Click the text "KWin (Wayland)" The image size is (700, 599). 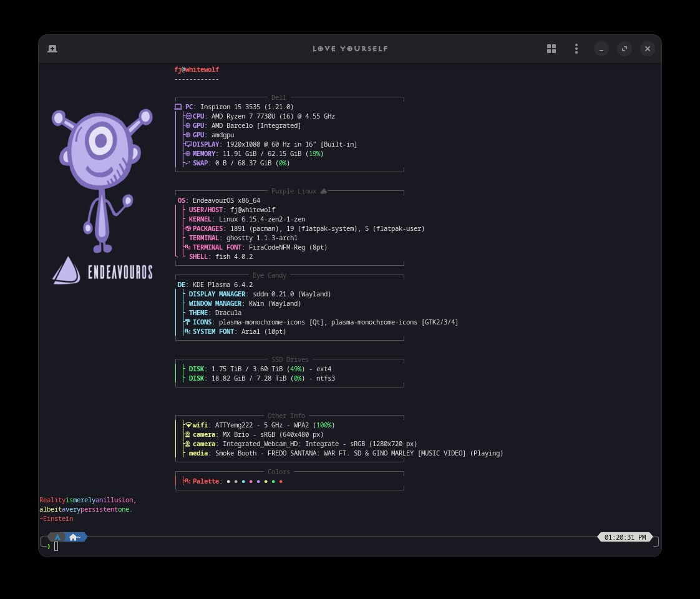pyautogui.click(x=275, y=304)
